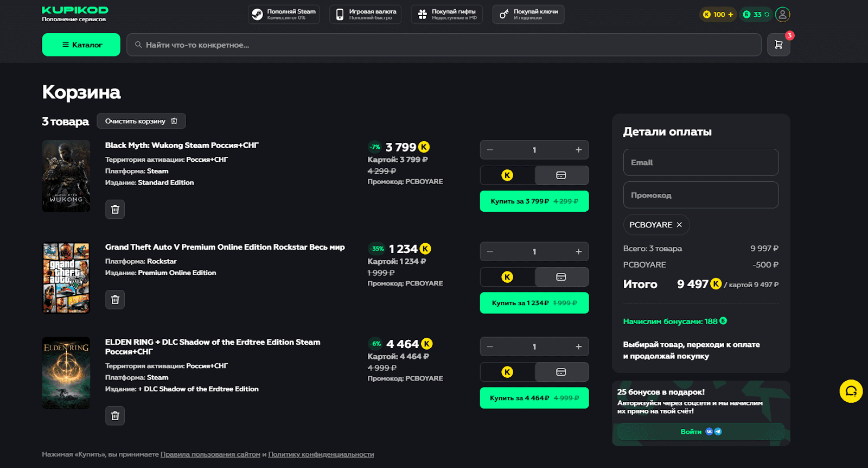Click Wukong quantity value 1
868x468 pixels.
point(534,150)
